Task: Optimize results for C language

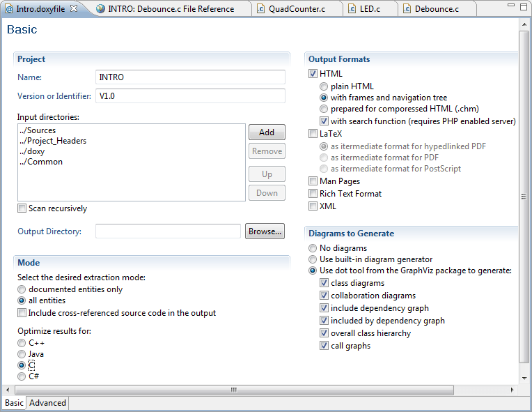Action: click(x=22, y=365)
